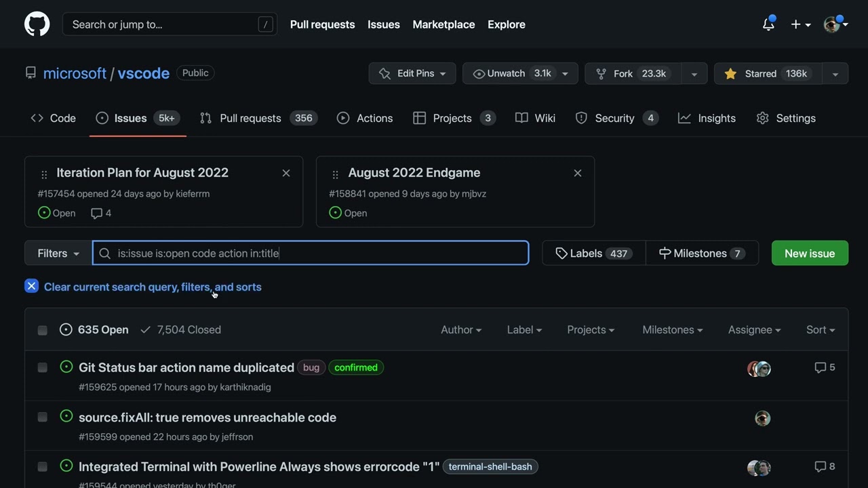
Task: Open Assignee filter dropdown
Action: click(x=754, y=329)
